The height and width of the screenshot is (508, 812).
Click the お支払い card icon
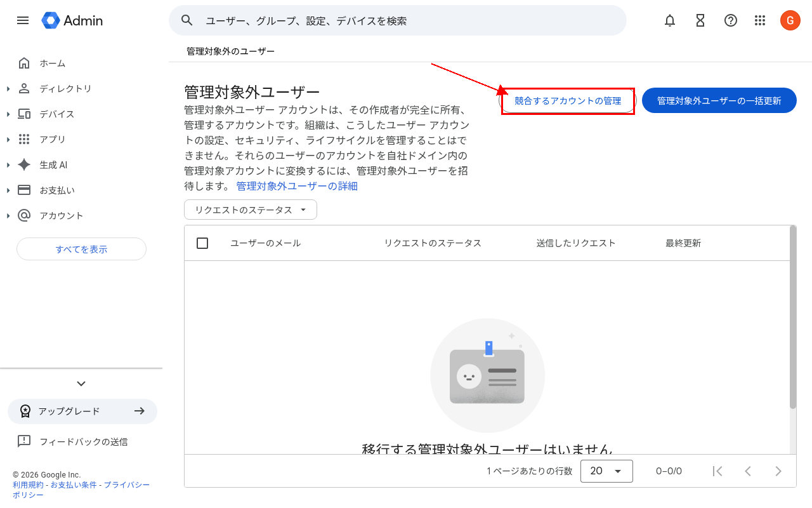(x=24, y=190)
